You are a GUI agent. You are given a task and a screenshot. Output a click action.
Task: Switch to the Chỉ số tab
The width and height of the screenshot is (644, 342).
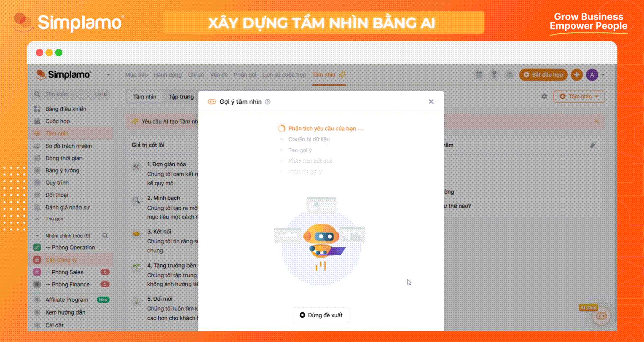click(196, 75)
